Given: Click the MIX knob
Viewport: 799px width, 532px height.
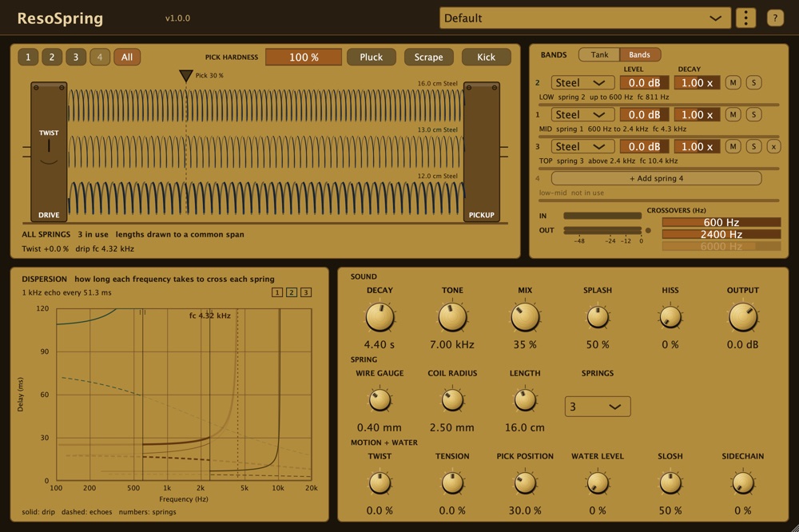Looking at the screenshot, I should tap(525, 317).
